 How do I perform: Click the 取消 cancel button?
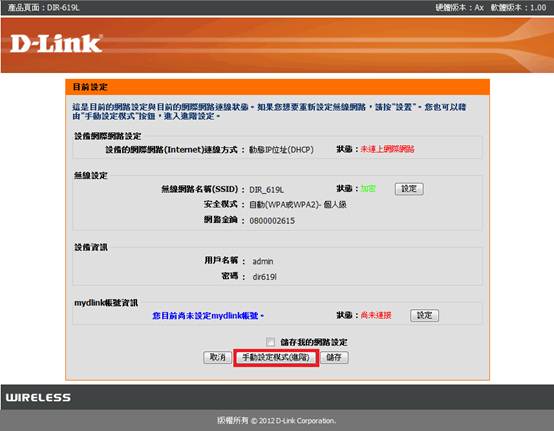217,357
